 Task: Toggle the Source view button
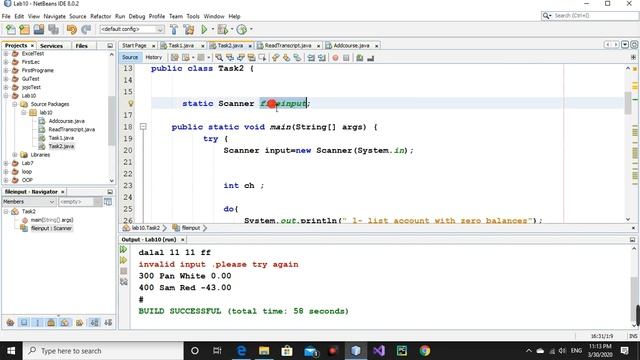click(130, 58)
